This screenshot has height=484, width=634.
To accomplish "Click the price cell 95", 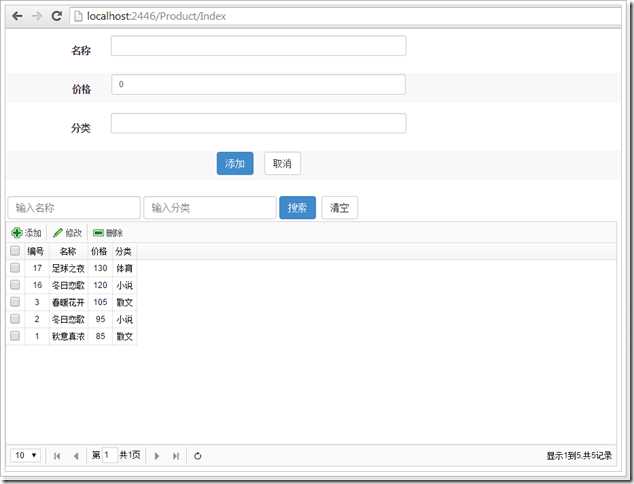I will 100,319.
